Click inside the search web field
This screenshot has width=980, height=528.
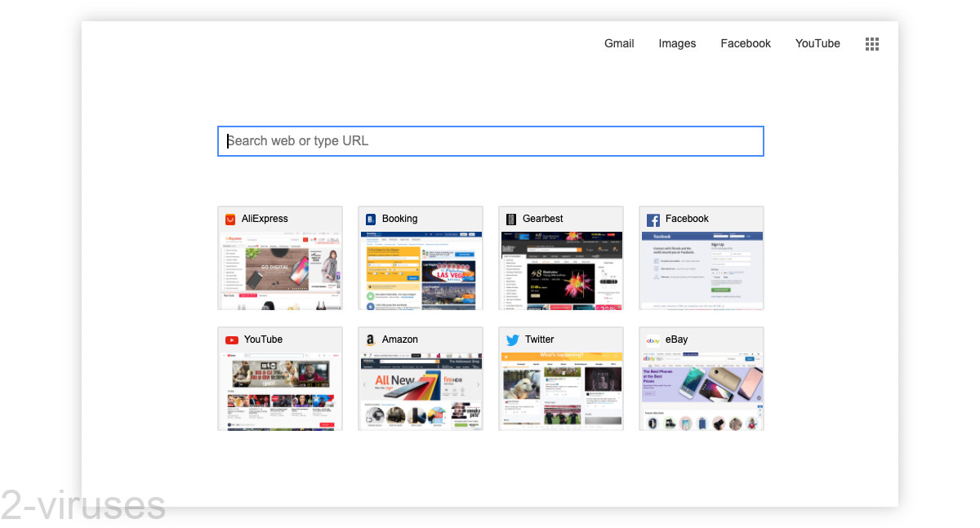490,140
